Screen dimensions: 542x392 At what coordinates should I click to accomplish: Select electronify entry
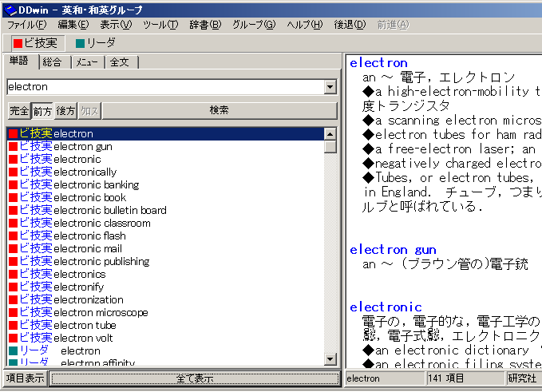point(165,287)
